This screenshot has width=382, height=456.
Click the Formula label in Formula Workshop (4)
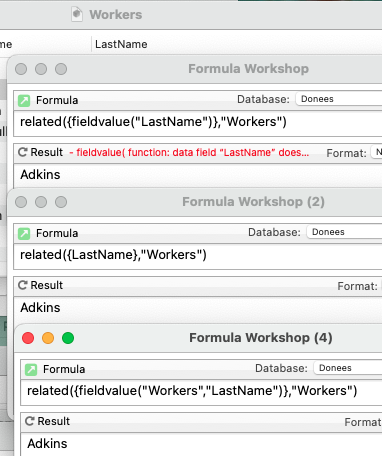[x=64, y=369]
